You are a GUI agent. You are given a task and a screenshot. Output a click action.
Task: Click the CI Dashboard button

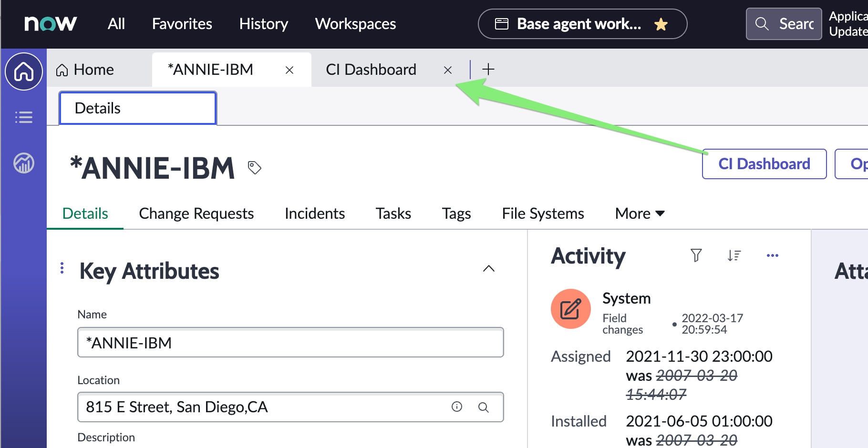[x=764, y=164]
